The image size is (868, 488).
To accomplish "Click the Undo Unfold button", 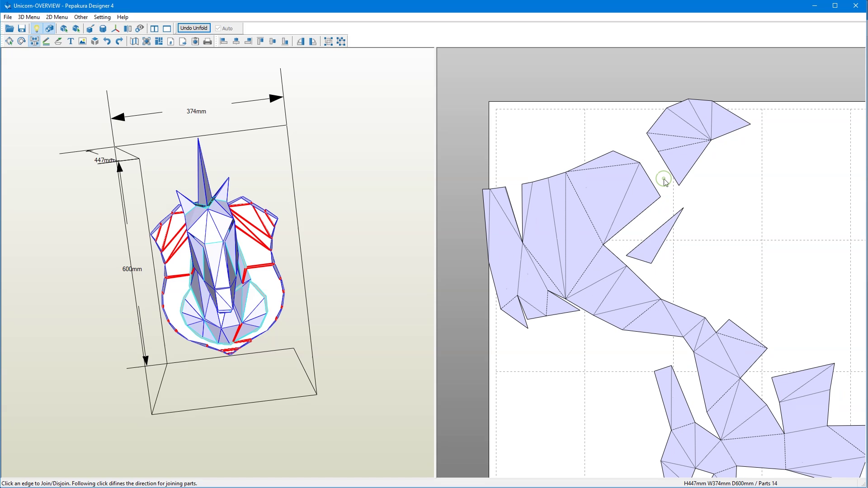I will pyautogui.click(x=193, y=28).
